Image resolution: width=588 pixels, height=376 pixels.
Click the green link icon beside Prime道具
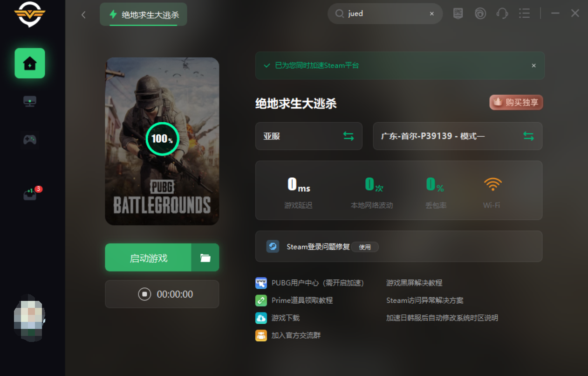click(x=261, y=300)
